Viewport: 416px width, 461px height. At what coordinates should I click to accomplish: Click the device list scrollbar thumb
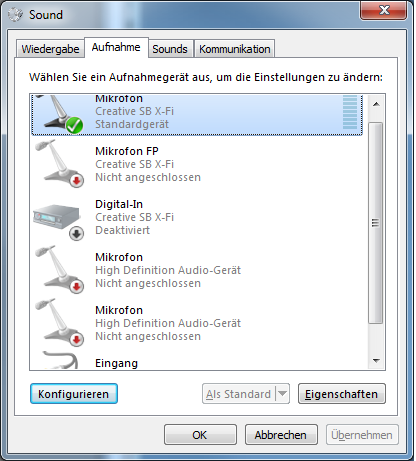[376, 223]
